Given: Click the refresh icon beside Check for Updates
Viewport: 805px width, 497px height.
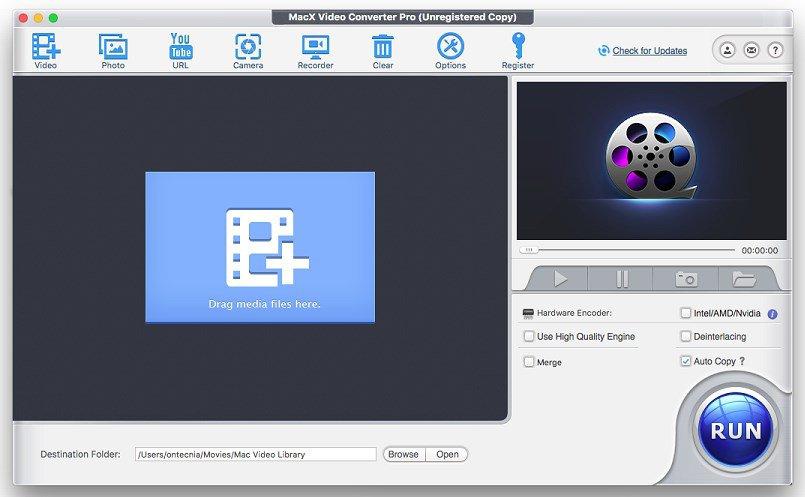Looking at the screenshot, I should 604,50.
